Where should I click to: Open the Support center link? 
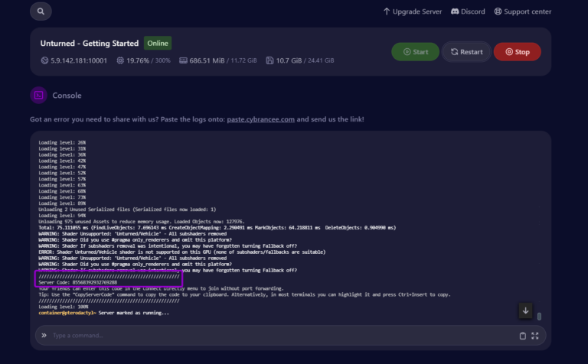point(522,11)
